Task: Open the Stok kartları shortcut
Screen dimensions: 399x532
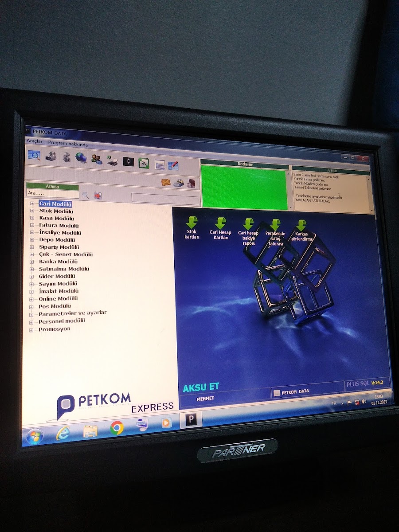Action: pyautogui.click(x=192, y=228)
